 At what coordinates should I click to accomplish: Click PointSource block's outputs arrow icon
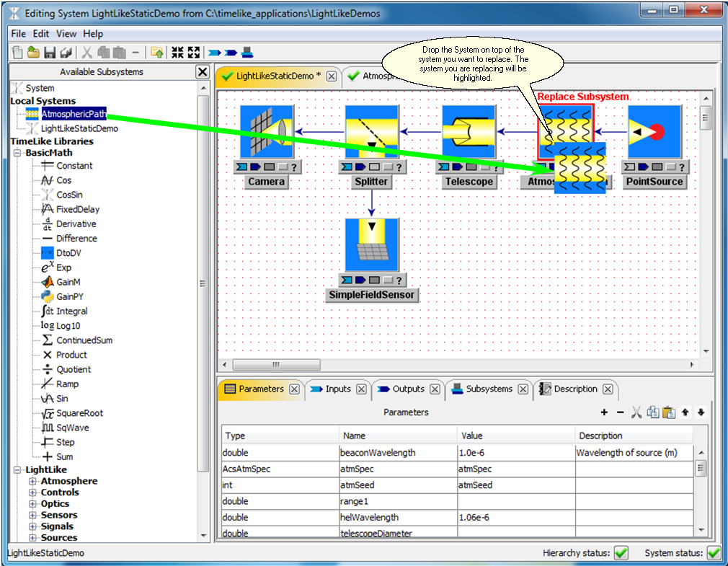(644, 167)
